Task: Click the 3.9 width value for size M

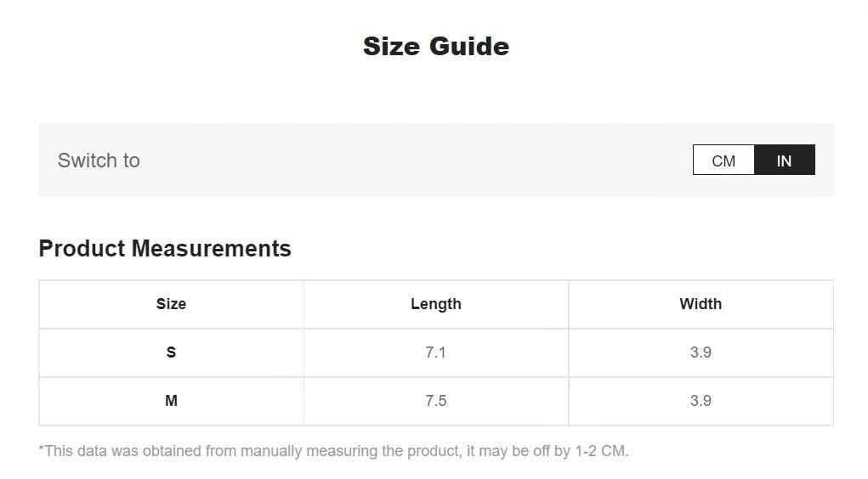Action: pos(701,401)
